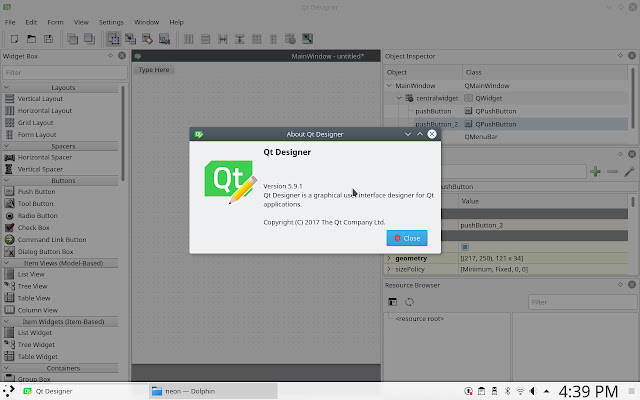Switch to neon — Dolphin taskbar entry

[213, 391]
